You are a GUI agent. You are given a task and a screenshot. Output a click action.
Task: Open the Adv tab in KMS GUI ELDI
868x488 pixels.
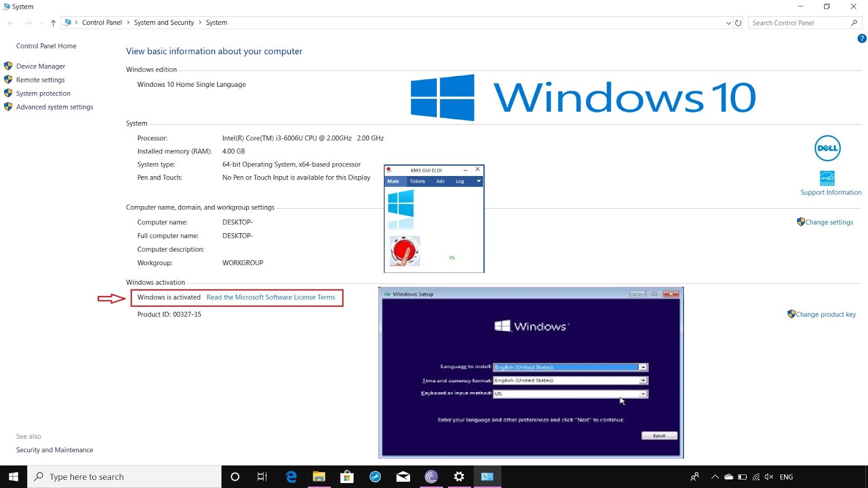click(x=441, y=182)
